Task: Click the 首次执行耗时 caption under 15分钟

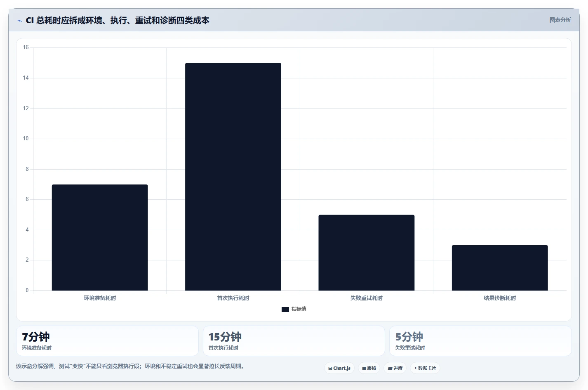Action: click(x=223, y=348)
